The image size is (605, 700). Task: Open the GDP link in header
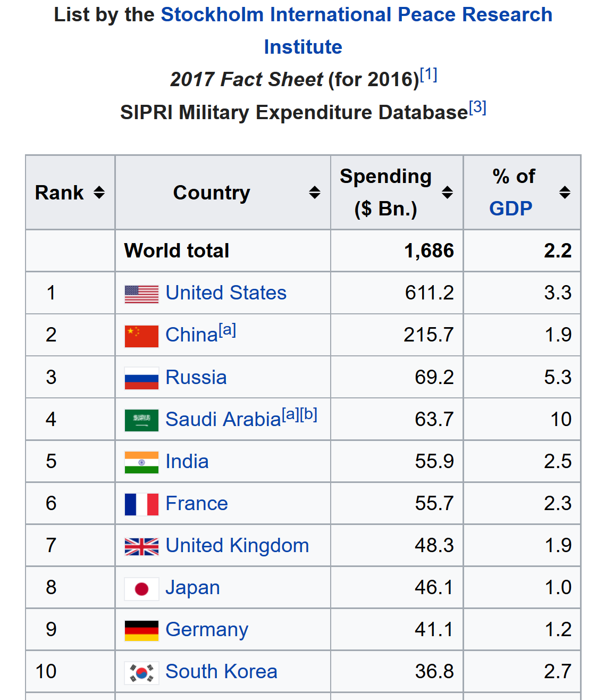510,209
